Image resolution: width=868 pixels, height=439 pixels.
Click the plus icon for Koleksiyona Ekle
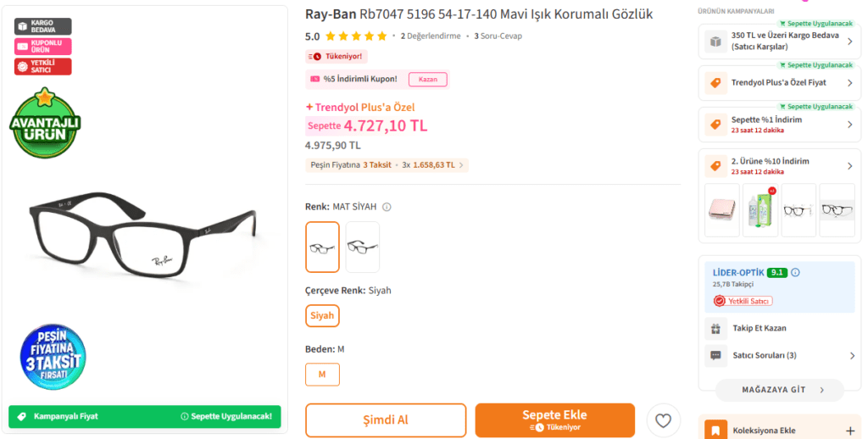click(x=850, y=431)
